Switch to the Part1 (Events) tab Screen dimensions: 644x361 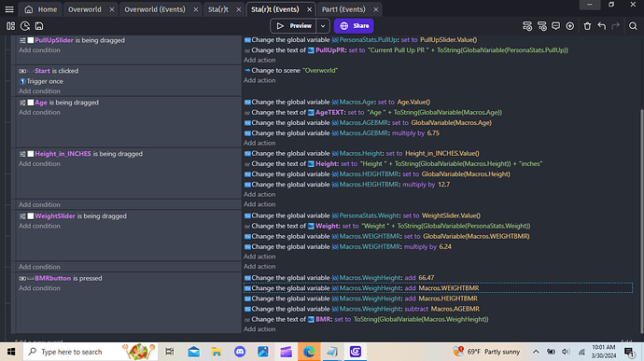[343, 9]
